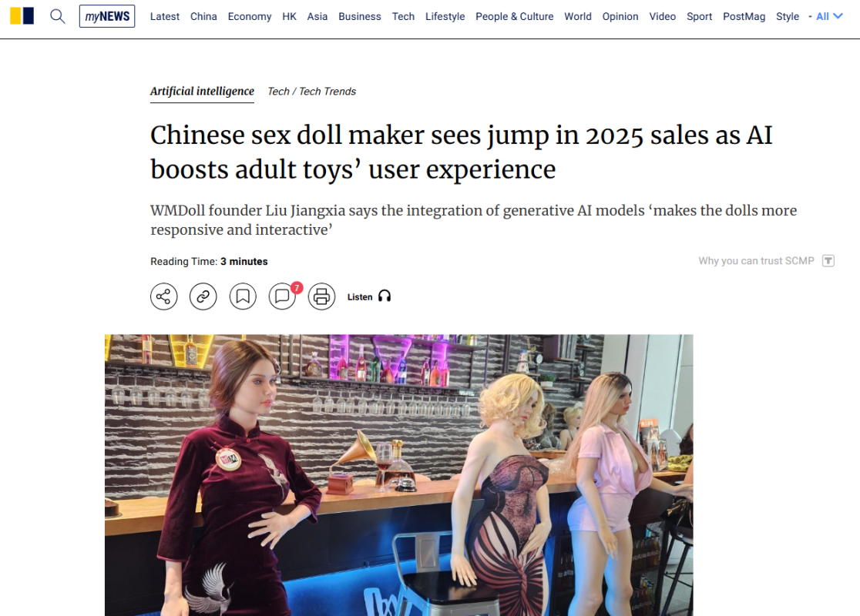
Task: Go to the Latest section
Action: click(x=165, y=16)
